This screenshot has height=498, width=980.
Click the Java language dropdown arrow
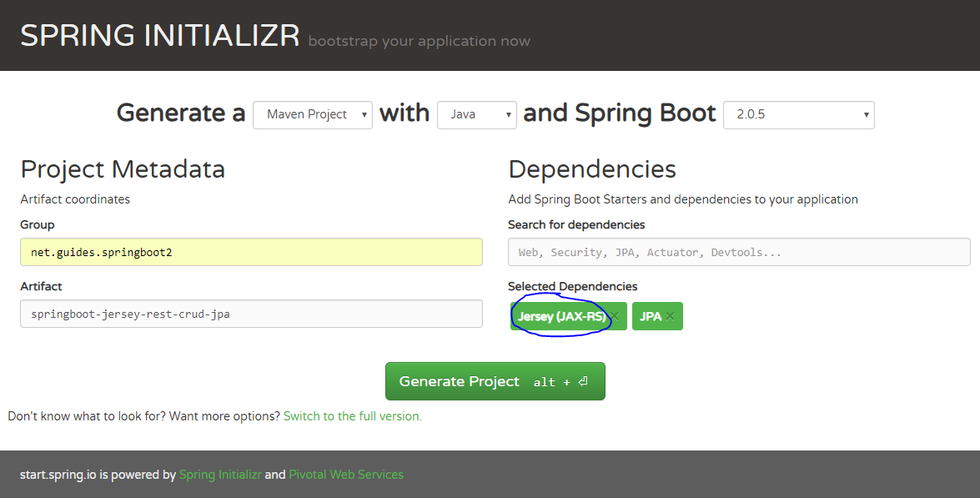508,114
